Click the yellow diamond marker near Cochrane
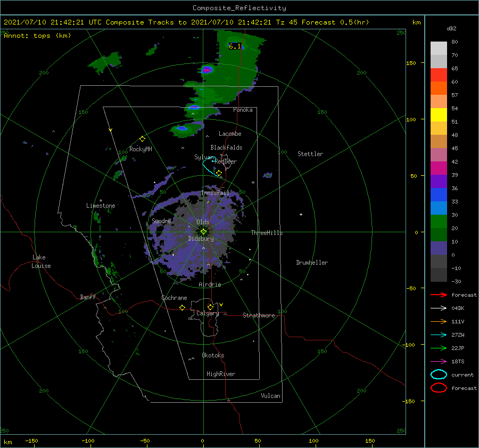The image size is (479, 448). (x=182, y=307)
